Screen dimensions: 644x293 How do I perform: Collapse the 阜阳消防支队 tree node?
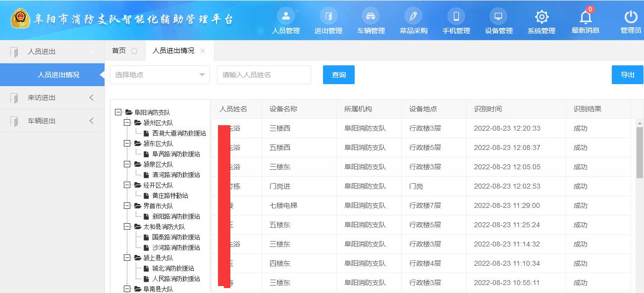pyautogui.click(x=118, y=112)
